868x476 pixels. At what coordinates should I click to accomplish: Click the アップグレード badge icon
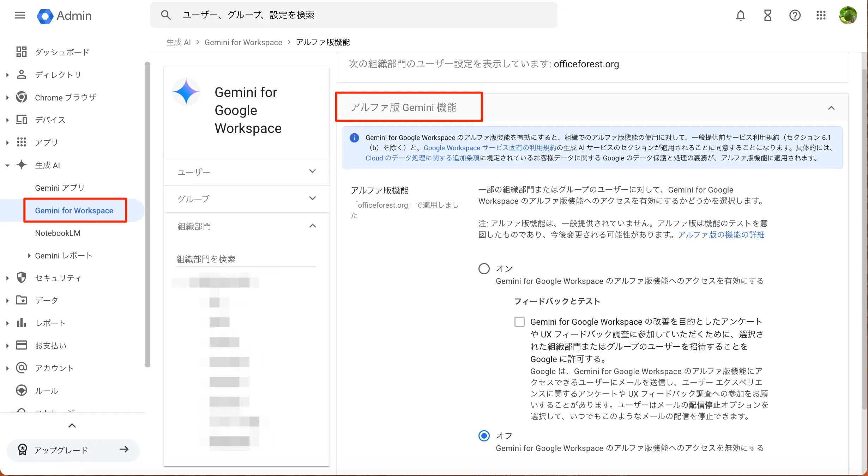(22, 450)
